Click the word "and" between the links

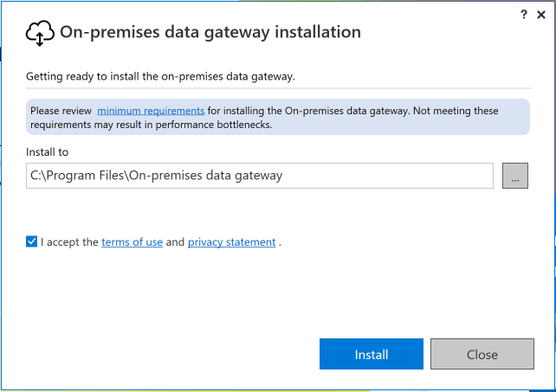pos(175,242)
